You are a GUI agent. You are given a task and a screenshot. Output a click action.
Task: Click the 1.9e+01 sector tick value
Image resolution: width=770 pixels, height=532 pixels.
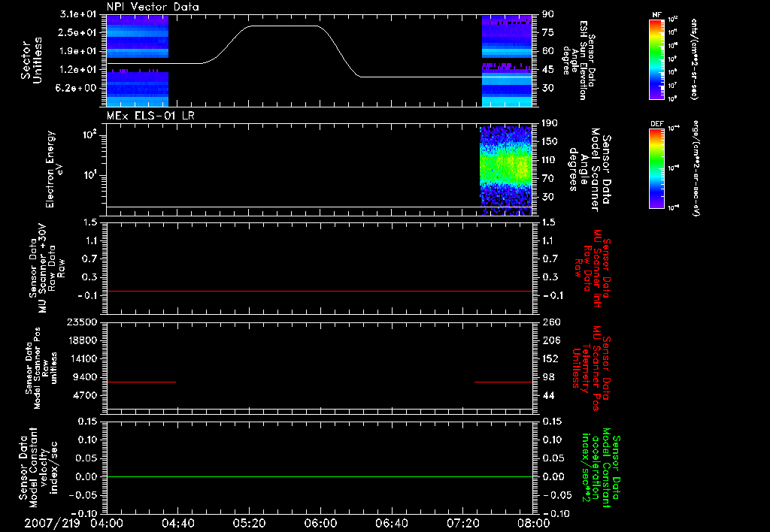78,51
